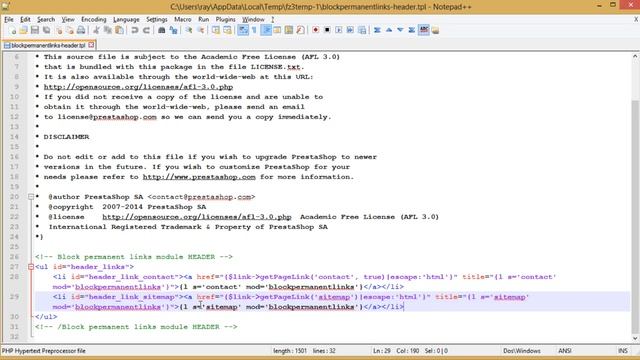Screen dimensions: 640x360
Task: Click the opensource.org URL on line 9
Action: click(138, 87)
